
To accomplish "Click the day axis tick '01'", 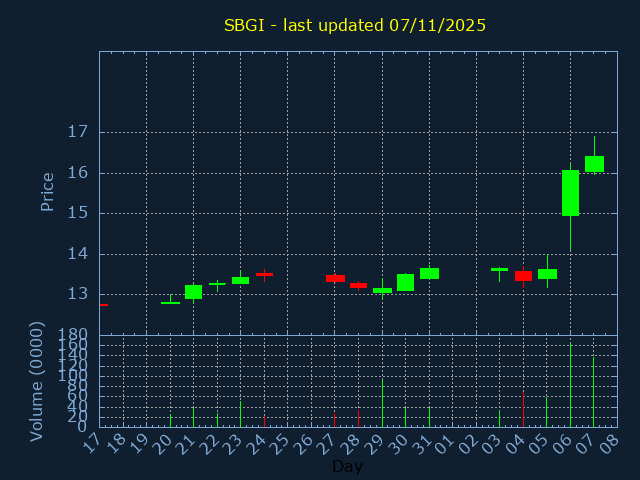I will (x=444, y=443).
